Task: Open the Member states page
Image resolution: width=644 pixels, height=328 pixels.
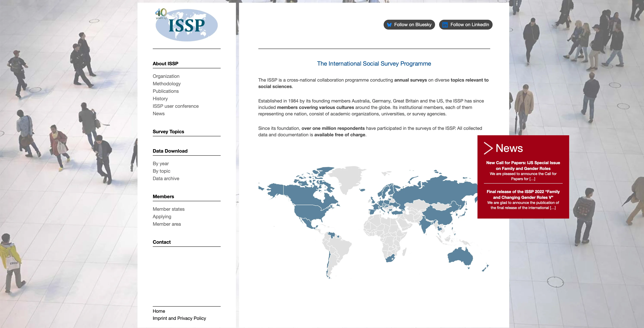Action: click(169, 209)
